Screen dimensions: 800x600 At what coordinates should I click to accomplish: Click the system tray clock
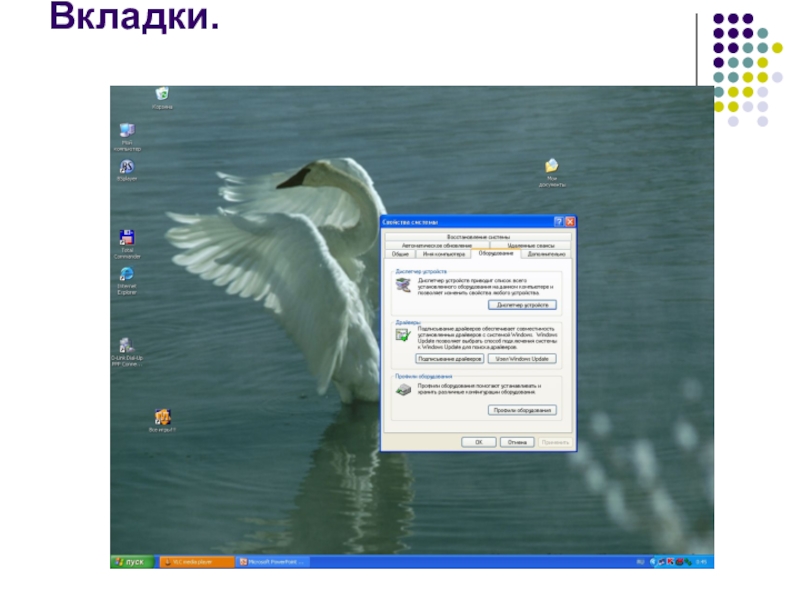coord(702,562)
